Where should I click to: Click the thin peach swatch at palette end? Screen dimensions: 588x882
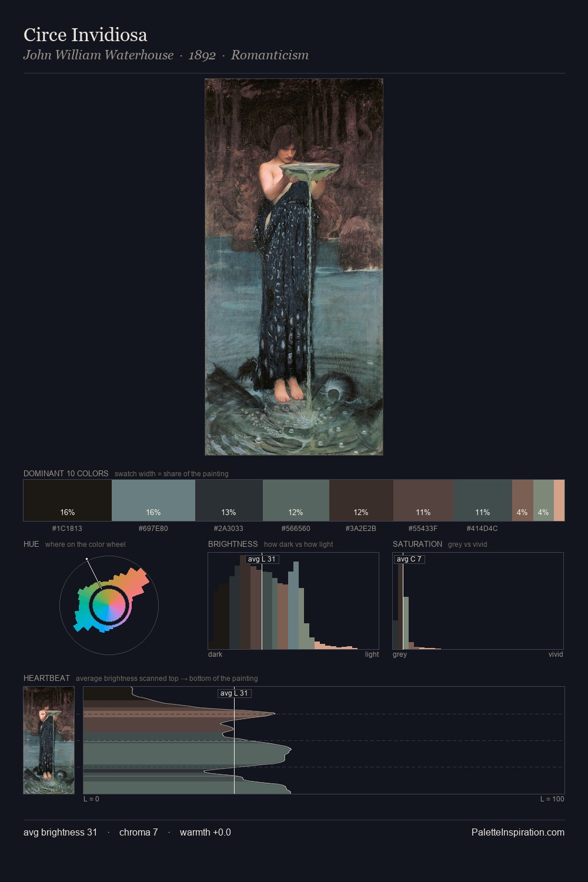tap(559, 500)
